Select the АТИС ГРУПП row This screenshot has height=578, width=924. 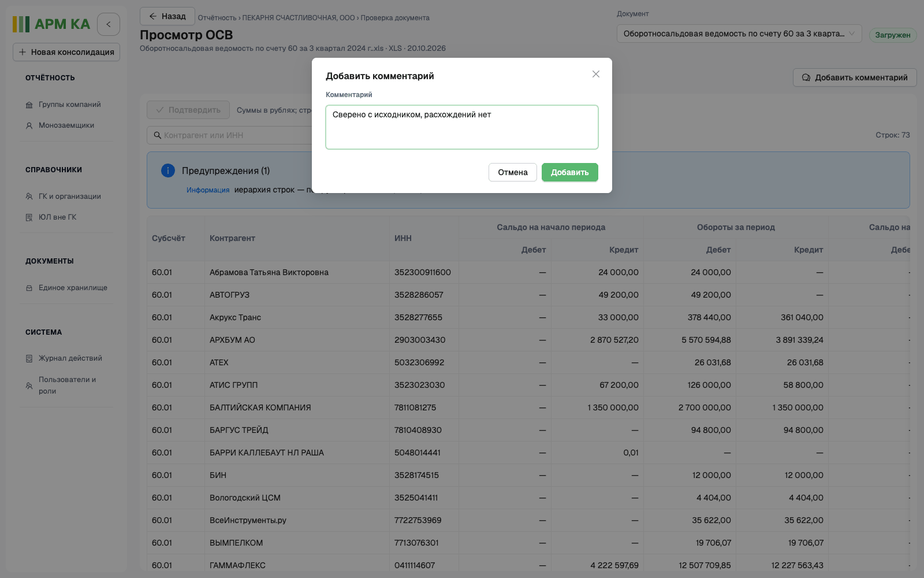pyautogui.click(x=528, y=385)
